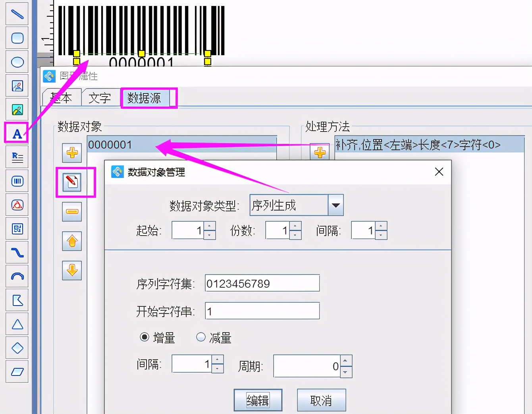Select the triangle drawing tool
This screenshot has height=414, width=532.
17,324
